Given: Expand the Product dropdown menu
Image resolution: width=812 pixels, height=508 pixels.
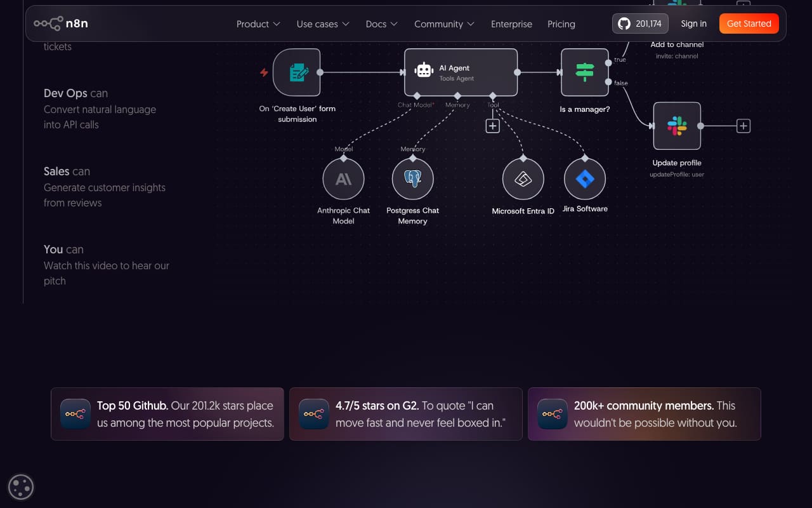Looking at the screenshot, I should [x=258, y=24].
